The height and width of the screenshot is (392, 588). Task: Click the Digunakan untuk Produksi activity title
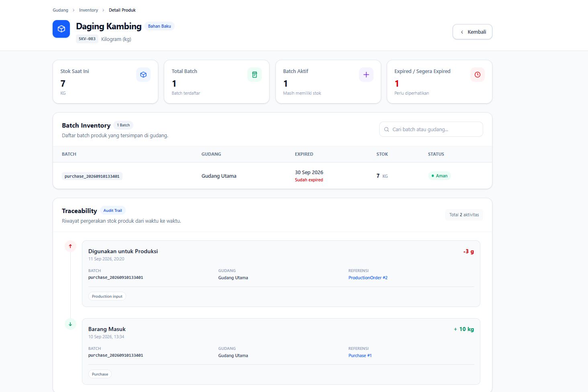click(x=123, y=251)
